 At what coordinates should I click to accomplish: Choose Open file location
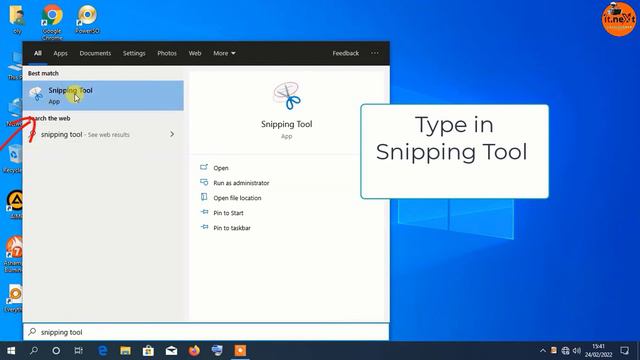237,198
